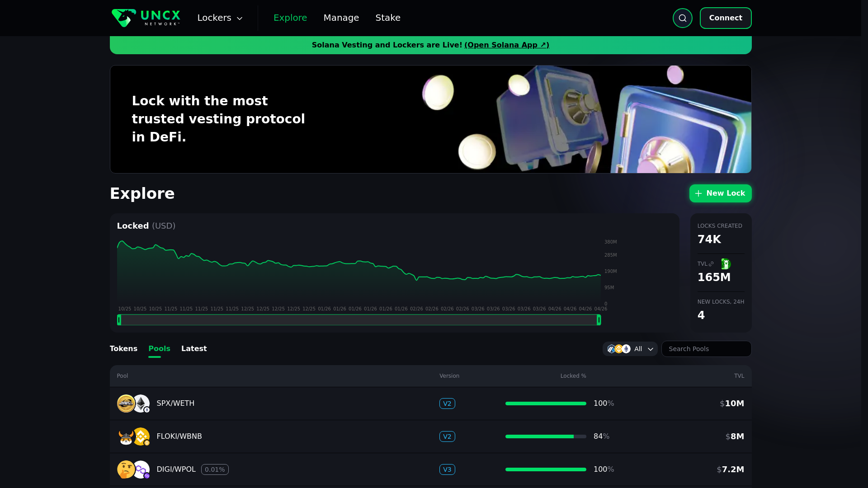The image size is (868, 488).
Task: Focus the Search Pools input field
Action: (706, 349)
